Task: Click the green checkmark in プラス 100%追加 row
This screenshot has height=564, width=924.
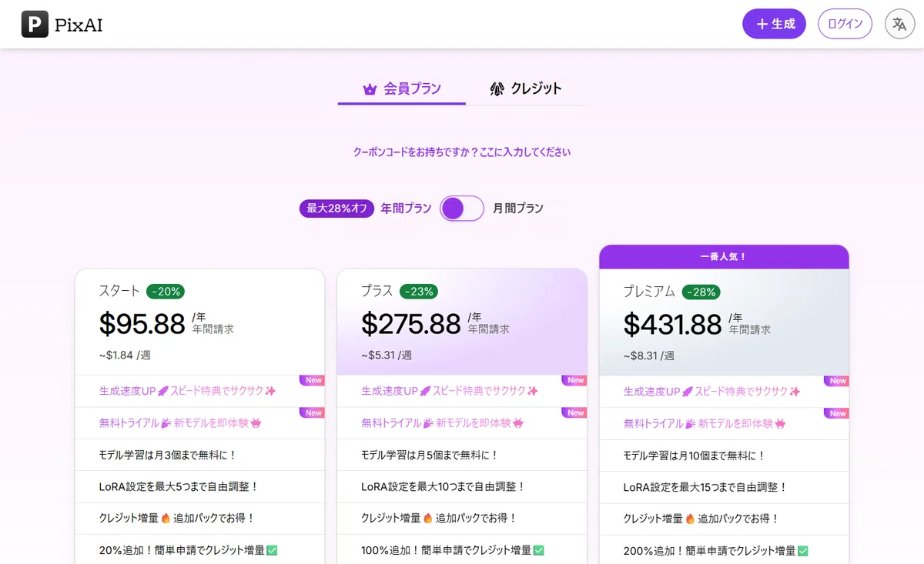Action: (x=539, y=551)
